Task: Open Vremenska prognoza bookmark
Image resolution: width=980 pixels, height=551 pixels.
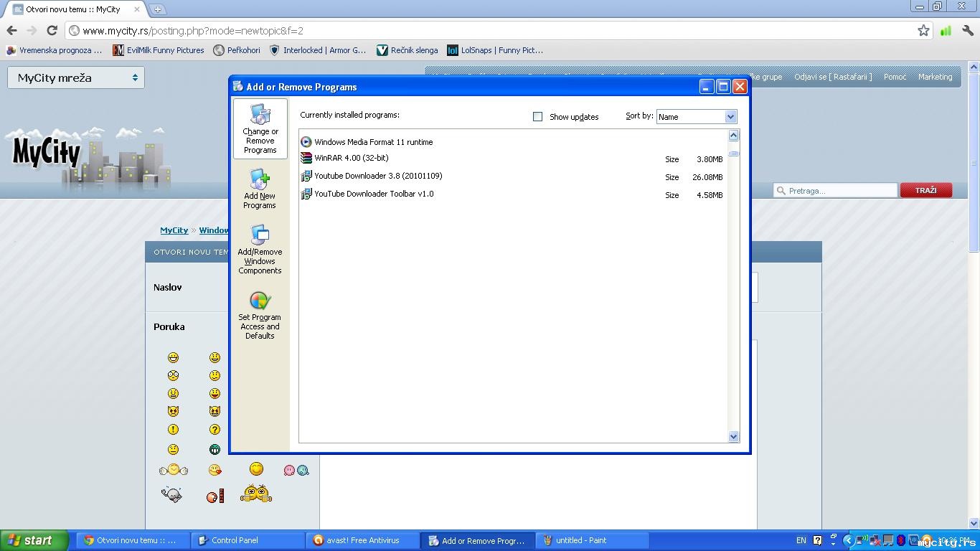Action: 54,50
